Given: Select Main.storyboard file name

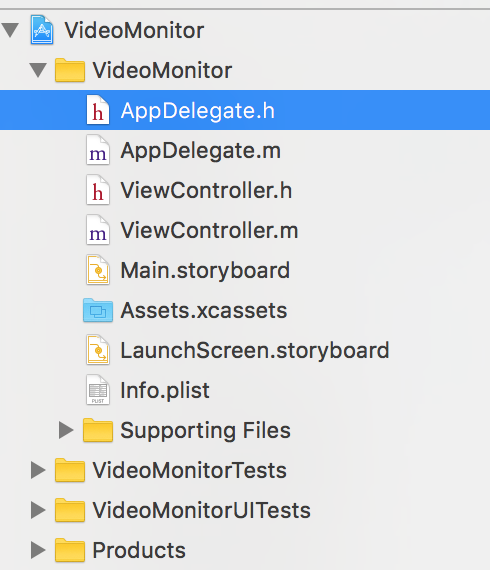Looking at the screenshot, I should click(x=205, y=270).
